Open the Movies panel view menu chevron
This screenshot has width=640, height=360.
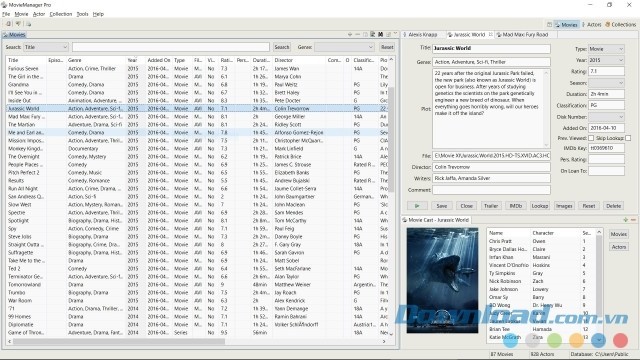coord(395,34)
